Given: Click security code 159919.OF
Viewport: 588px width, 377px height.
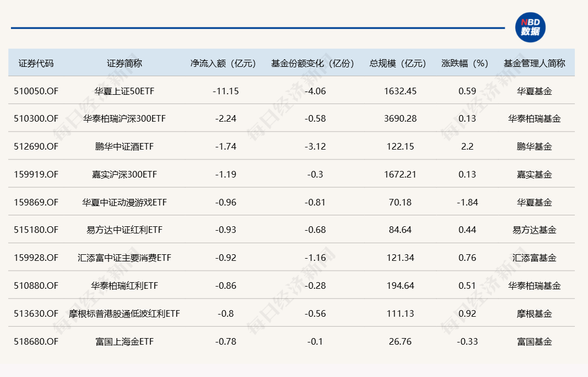Looking at the screenshot, I should 36,174.
